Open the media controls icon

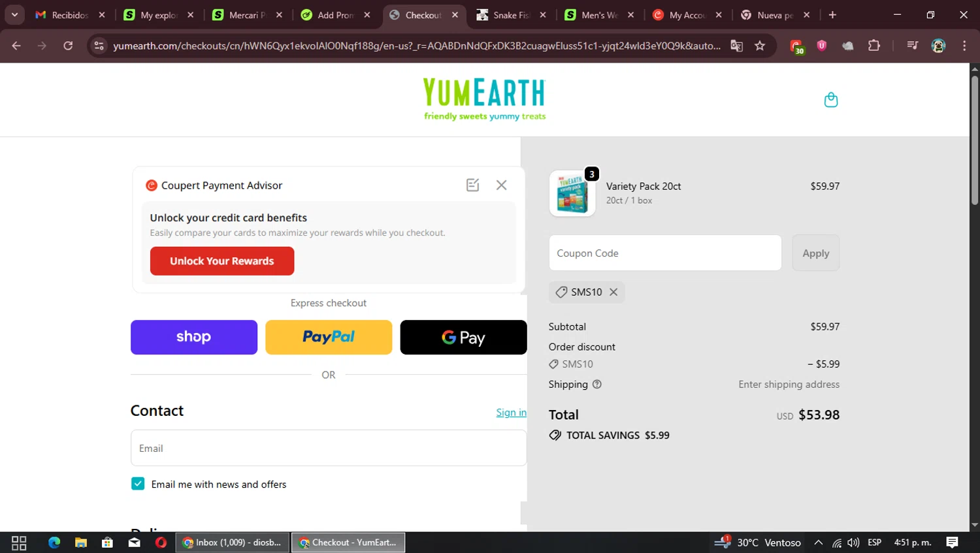tap(913, 46)
